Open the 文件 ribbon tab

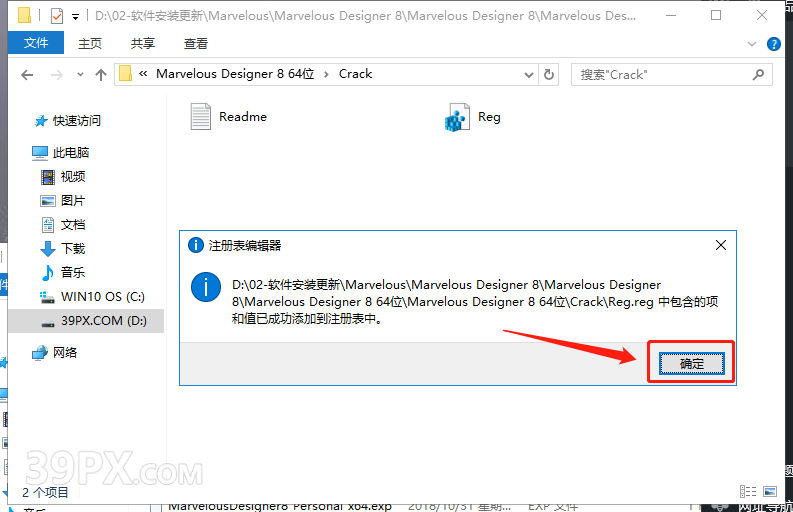pos(36,43)
